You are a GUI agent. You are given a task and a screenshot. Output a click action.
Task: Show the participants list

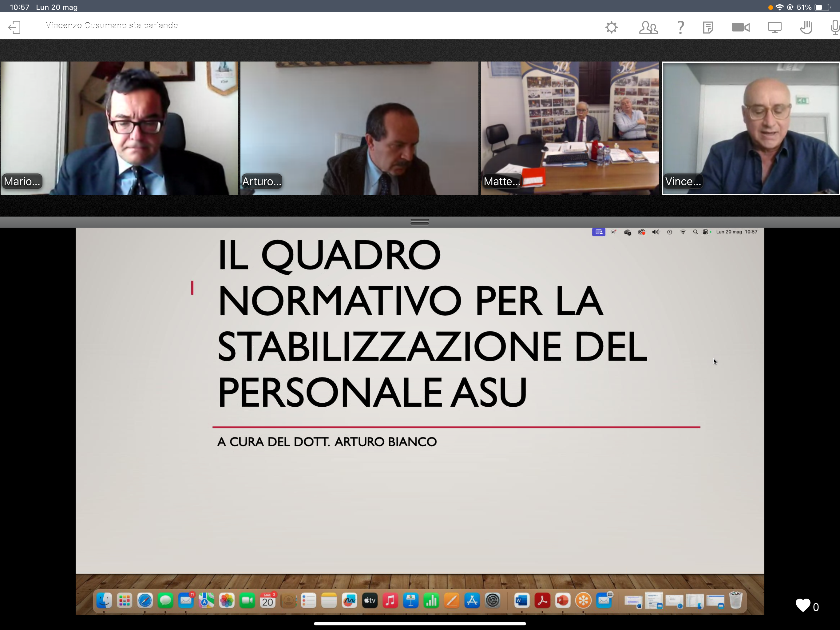[648, 27]
